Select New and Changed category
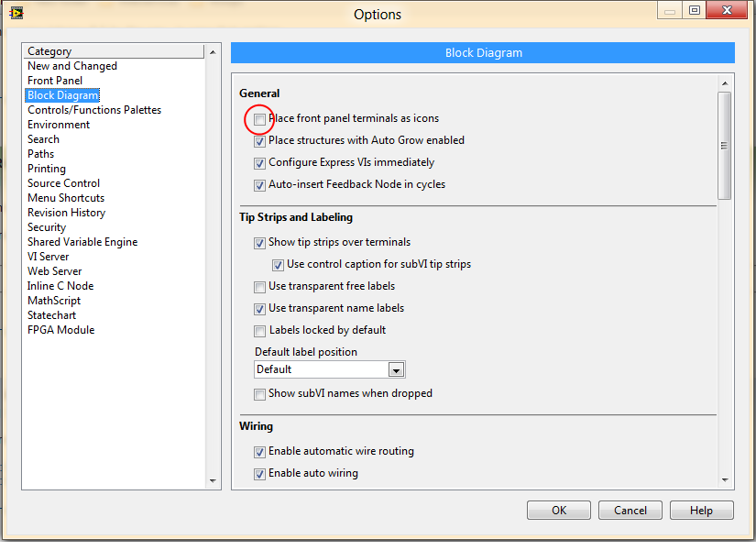 (x=72, y=66)
